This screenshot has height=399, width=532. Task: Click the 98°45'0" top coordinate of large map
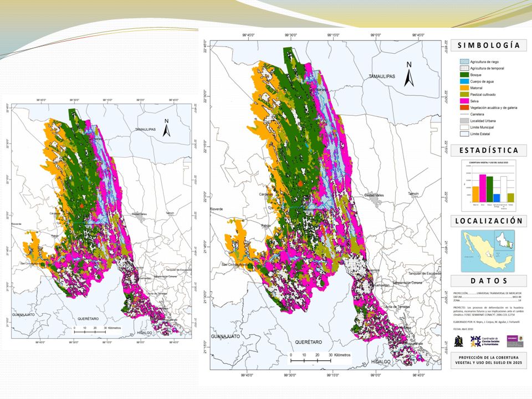coord(418,35)
